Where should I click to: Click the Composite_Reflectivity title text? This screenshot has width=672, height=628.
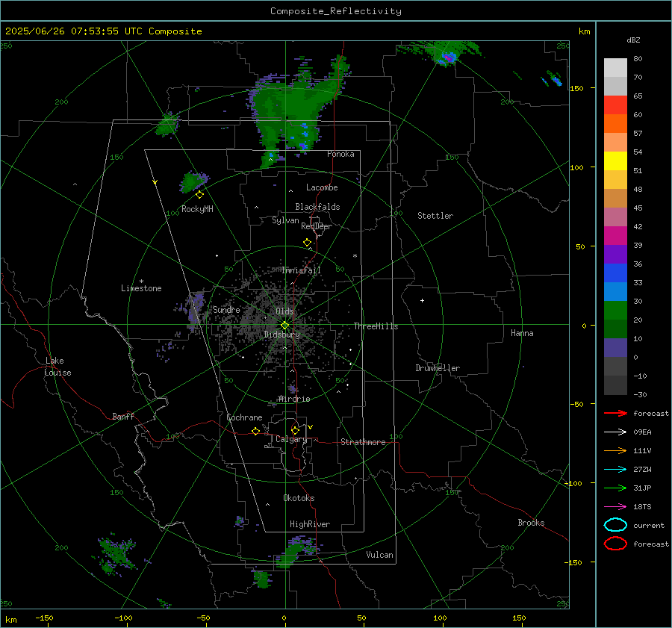tap(335, 11)
